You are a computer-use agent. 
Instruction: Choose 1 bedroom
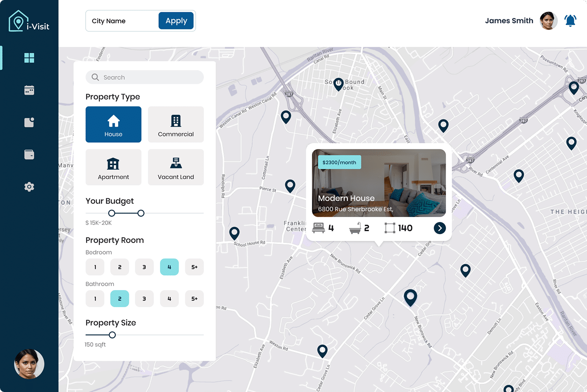click(95, 267)
